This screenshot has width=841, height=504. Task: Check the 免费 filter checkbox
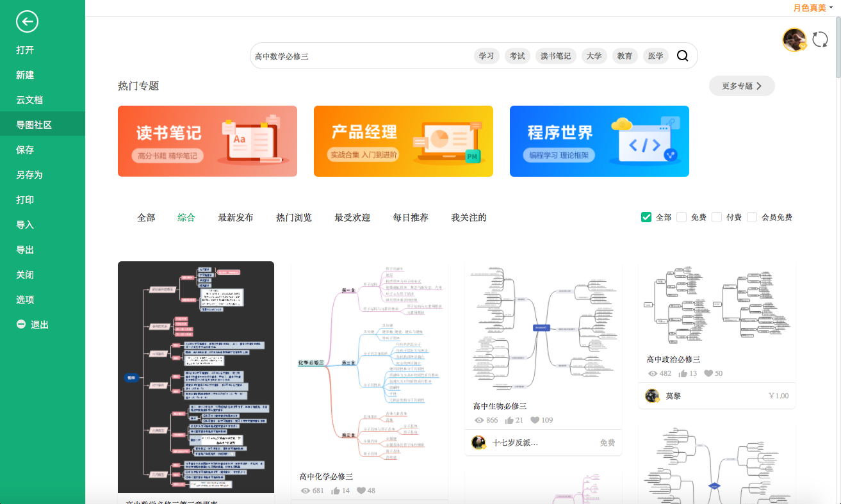682,217
